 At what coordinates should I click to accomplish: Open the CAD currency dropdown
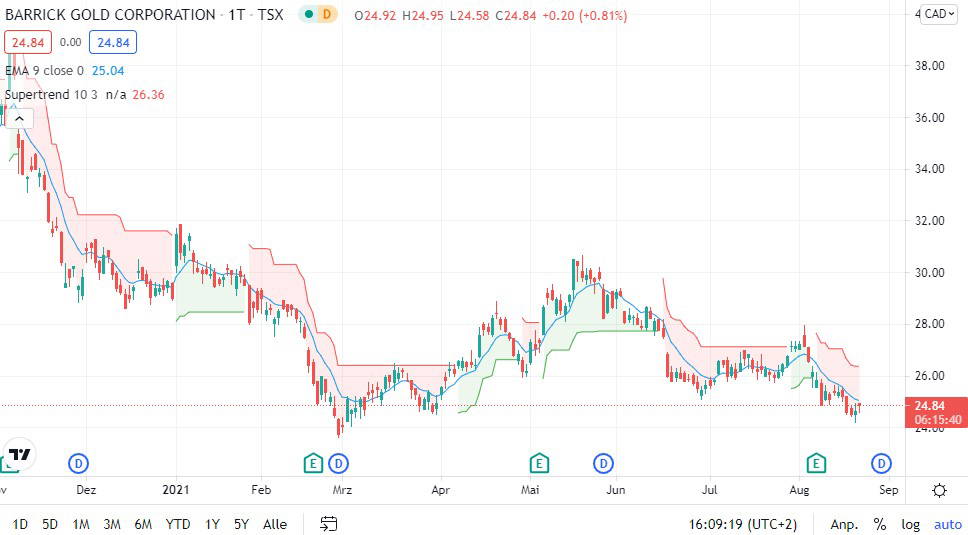coord(939,14)
